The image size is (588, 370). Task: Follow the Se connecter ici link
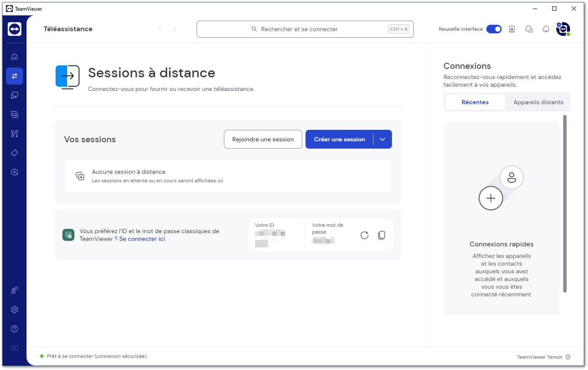[x=142, y=239]
